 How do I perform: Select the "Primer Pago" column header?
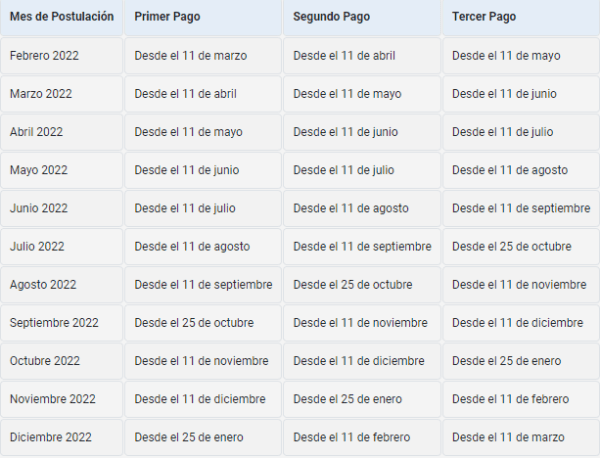167,17
